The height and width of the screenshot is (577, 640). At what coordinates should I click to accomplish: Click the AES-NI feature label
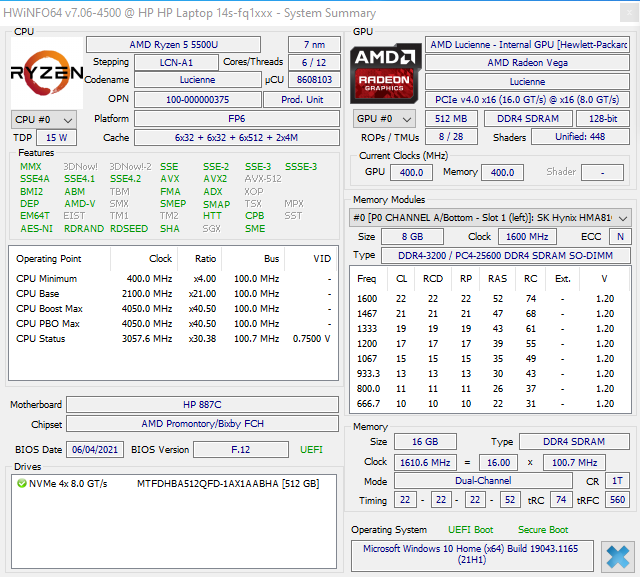pyautogui.click(x=36, y=229)
